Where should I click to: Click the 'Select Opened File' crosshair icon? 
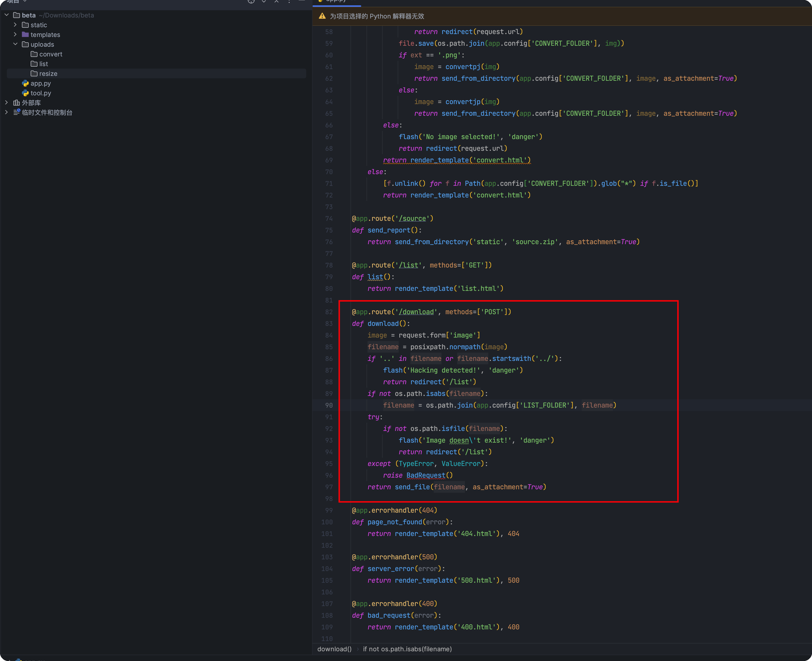click(251, 1)
